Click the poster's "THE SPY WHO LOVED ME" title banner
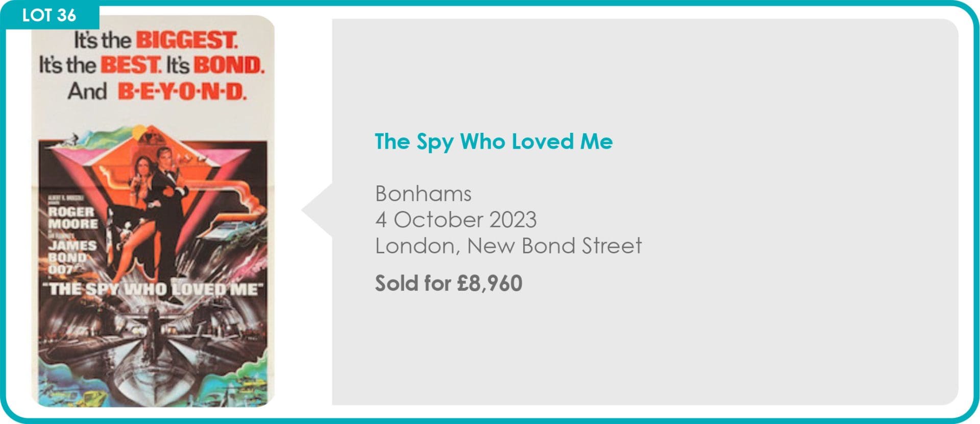Image resolution: width=980 pixels, height=424 pixels. coord(153,289)
